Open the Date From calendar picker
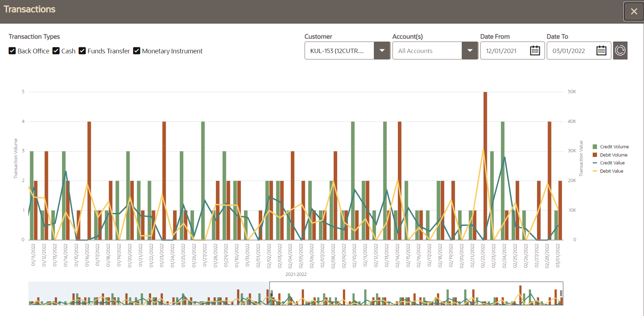The height and width of the screenshot is (316, 644). click(535, 51)
